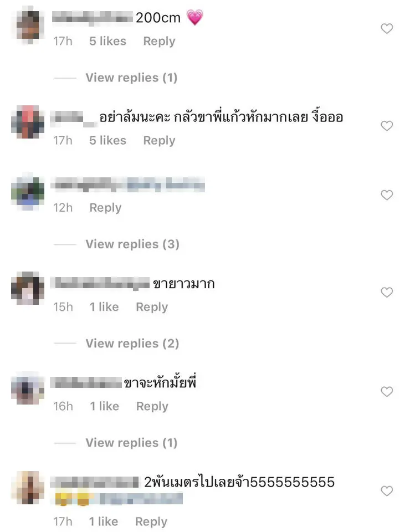
Task: Tap heart next to ขายาวมาก comment
Action: pos(387,292)
